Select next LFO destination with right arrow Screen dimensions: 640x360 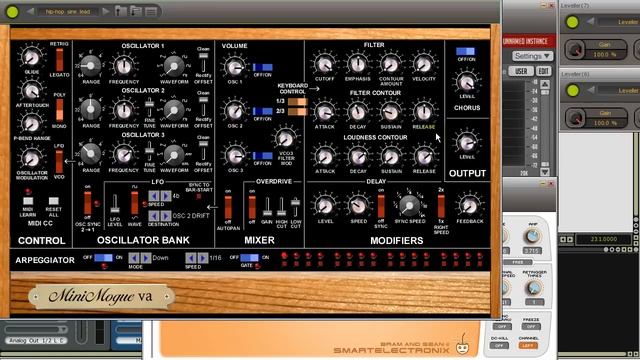point(166,216)
